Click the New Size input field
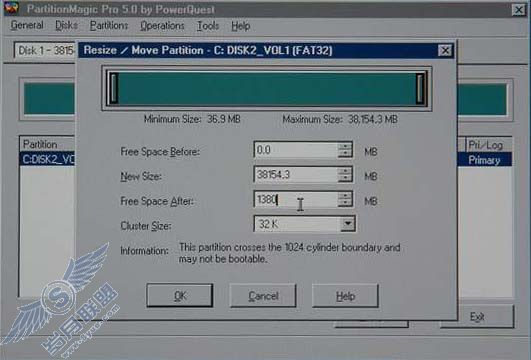 296,174
